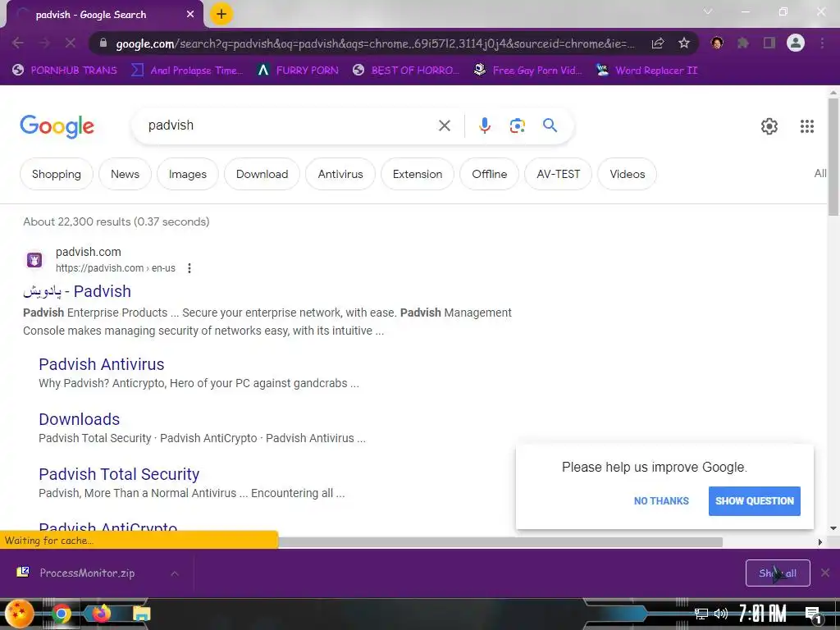Open the Google apps grid
Screen dimensions: 840x630
coord(807,126)
